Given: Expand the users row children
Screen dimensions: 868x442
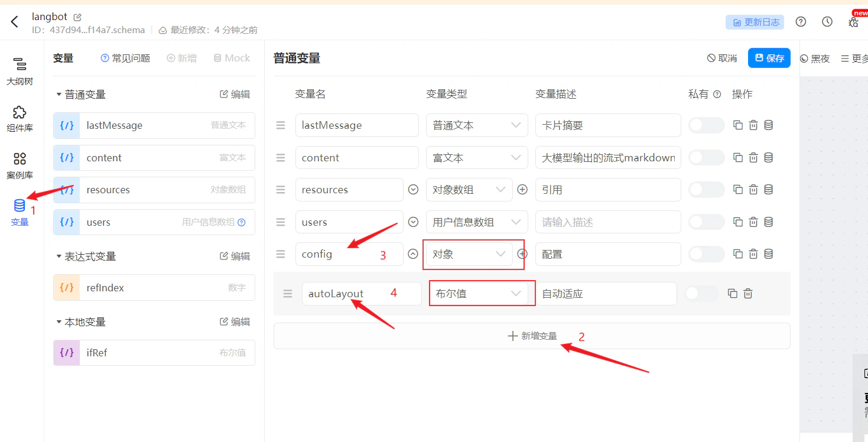Looking at the screenshot, I should [x=414, y=222].
